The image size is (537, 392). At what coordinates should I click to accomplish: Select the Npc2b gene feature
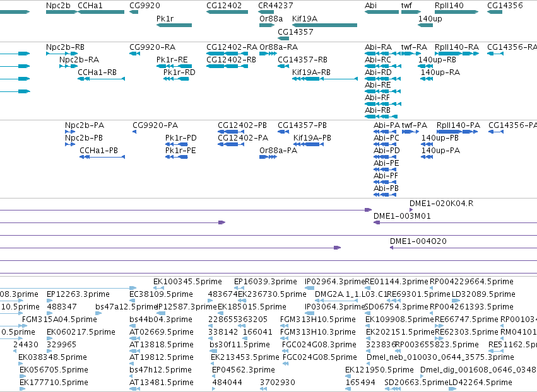(62, 12)
